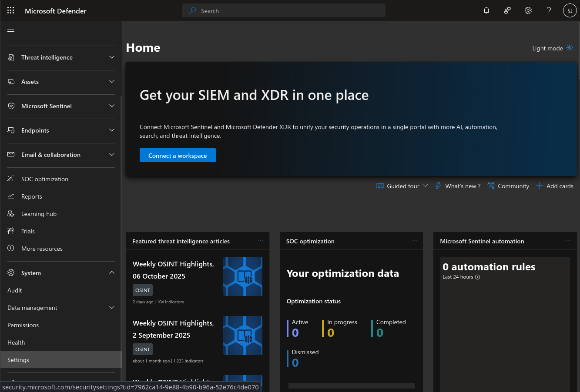This screenshot has height=392, width=580.
Task: Open the settings gear in top bar
Action: pos(528,10)
